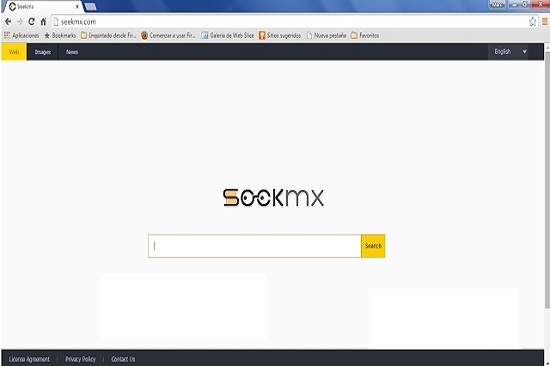The height and width of the screenshot is (366, 550).
Task: Open Nueva pestaña bookmark
Action: tap(326, 35)
